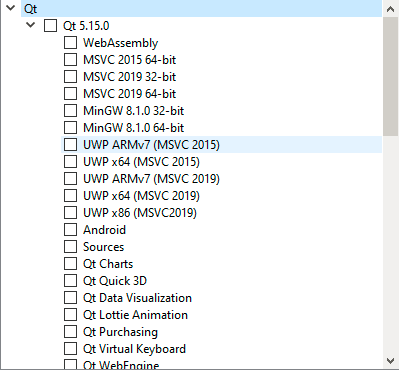Enable the Qt Data Visualization checkbox
This screenshot has width=399, height=373.
(x=70, y=298)
